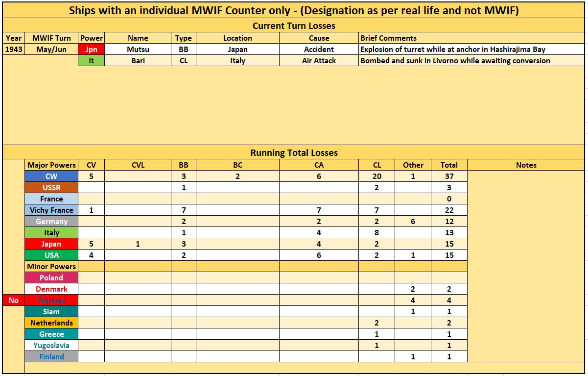This screenshot has width=588, height=376.
Task: Click the 'France' power row label
Action: coord(51,199)
